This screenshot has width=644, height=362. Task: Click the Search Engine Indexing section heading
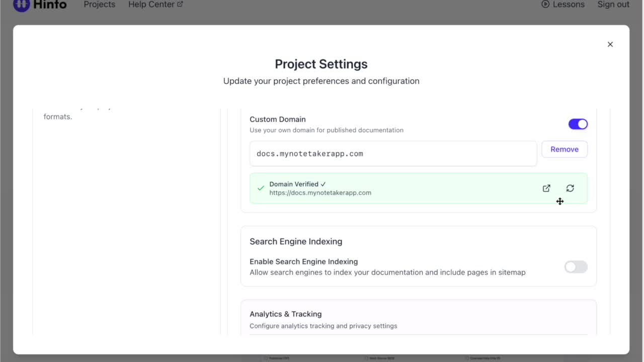tap(296, 241)
